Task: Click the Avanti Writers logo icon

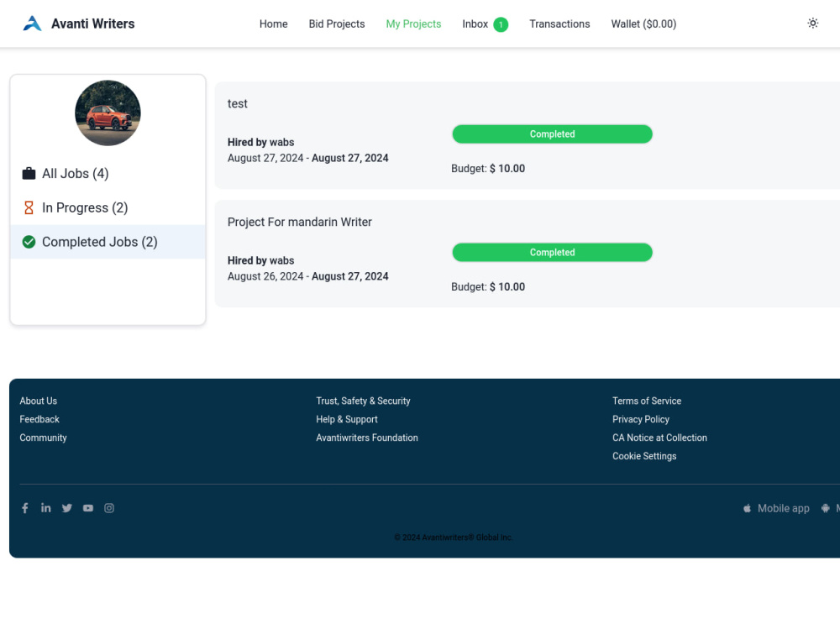Action: point(32,24)
